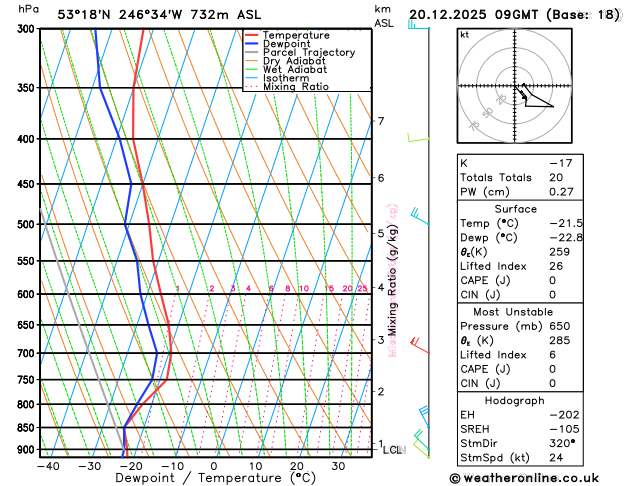Click the surface Dewp value -22.8
This screenshot has width=629, height=486.
pyautogui.click(x=566, y=237)
